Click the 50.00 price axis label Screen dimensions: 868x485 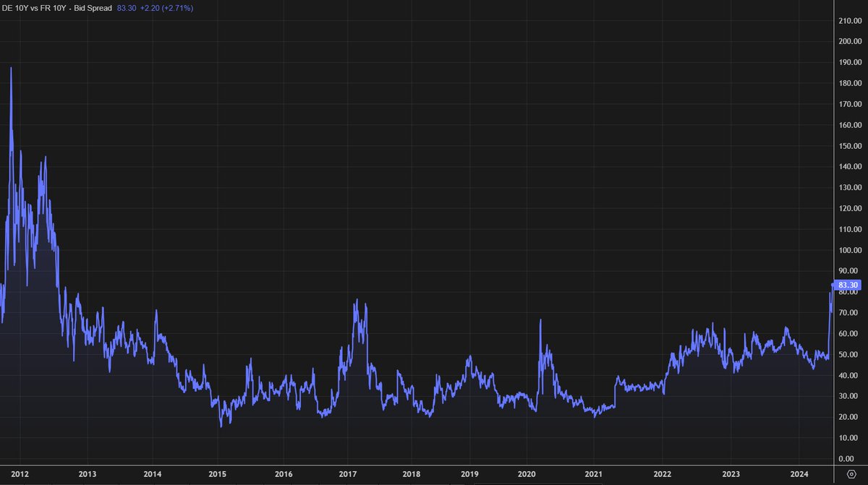(850, 355)
